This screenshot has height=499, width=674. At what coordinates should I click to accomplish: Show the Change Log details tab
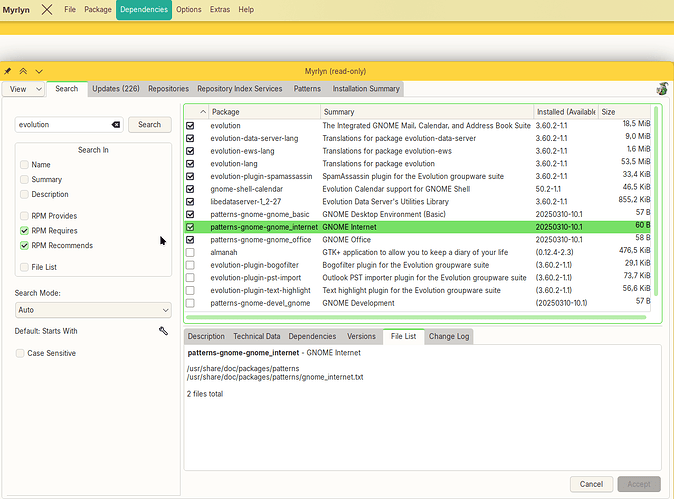tap(449, 336)
